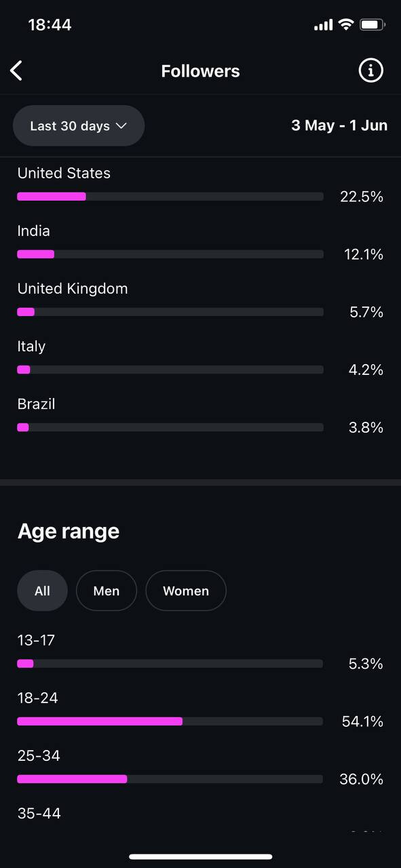The width and height of the screenshot is (401, 868).
Task: Select the 25-34 age range bar
Action: click(x=170, y=779)
